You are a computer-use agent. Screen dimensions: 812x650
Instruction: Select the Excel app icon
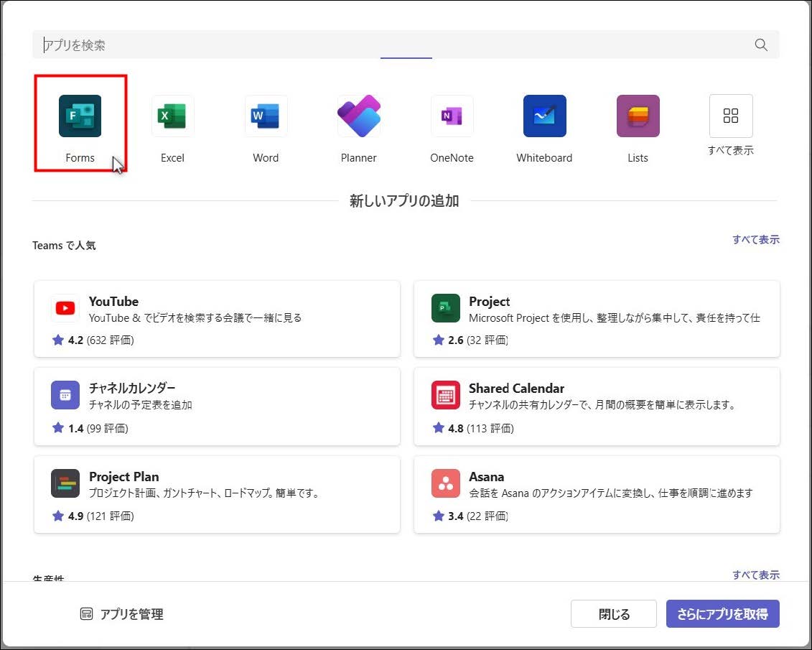pyautogui.click(x=172, y=116)
